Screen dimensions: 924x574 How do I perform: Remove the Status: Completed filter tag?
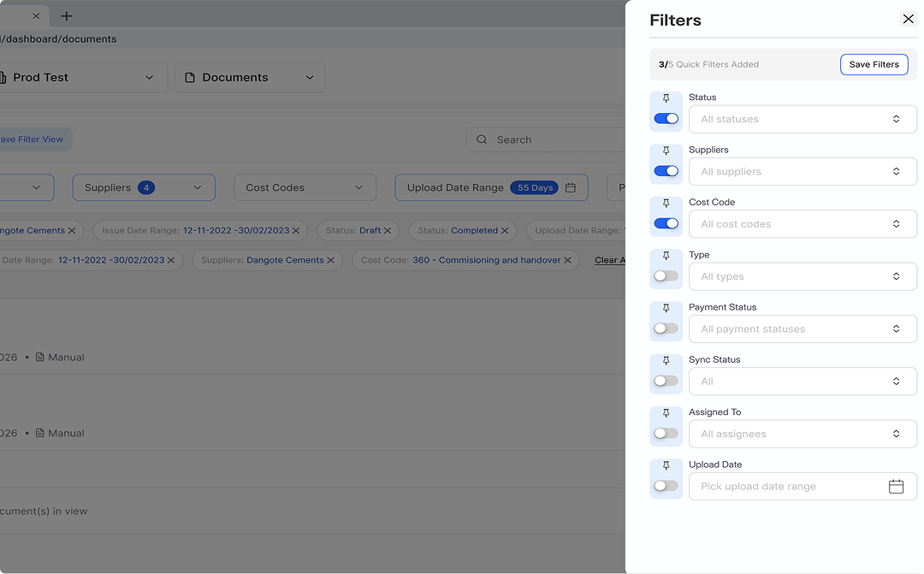505,230
